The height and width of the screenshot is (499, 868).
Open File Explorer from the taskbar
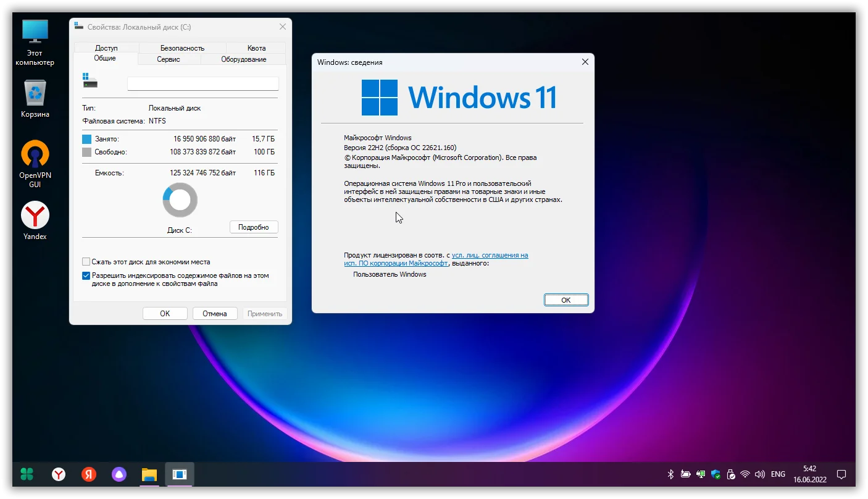click(149, 474)
